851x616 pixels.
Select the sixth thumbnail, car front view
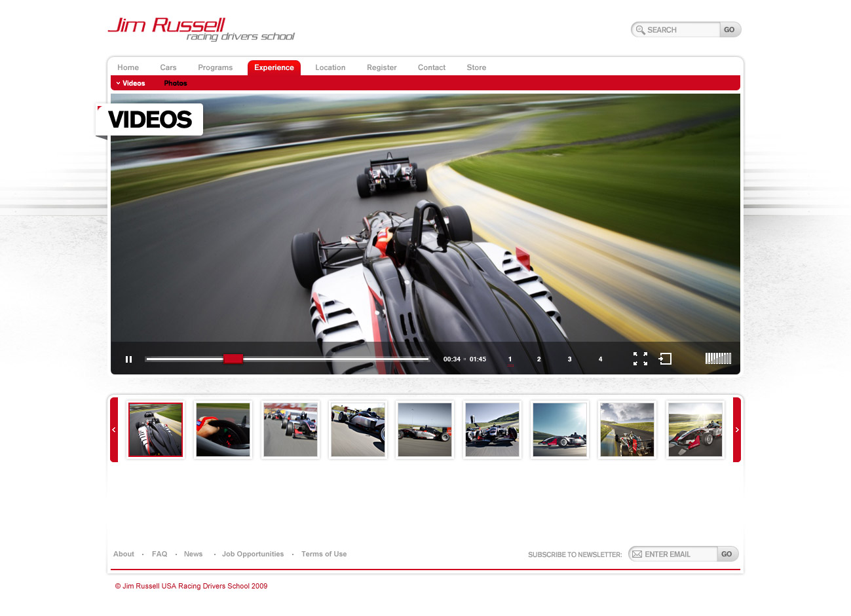click(x=493, y=429)
